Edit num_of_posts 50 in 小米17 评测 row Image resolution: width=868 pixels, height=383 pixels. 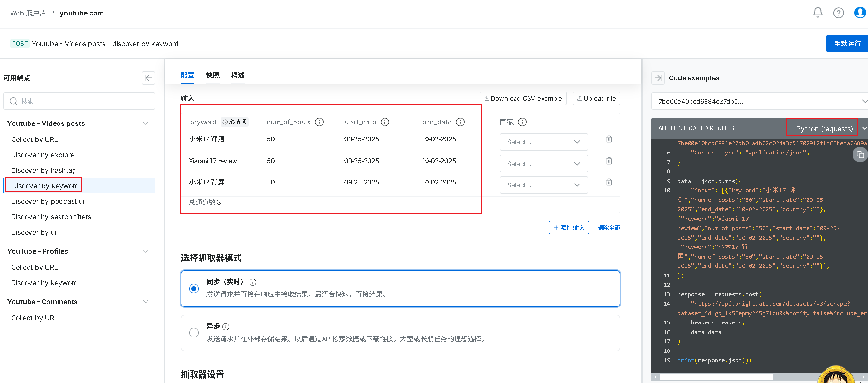271,139
